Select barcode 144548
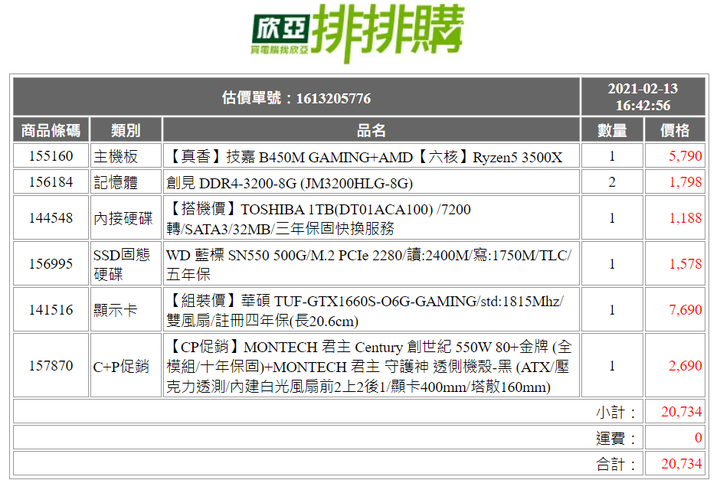720x480 pixels. click(51, 218)
